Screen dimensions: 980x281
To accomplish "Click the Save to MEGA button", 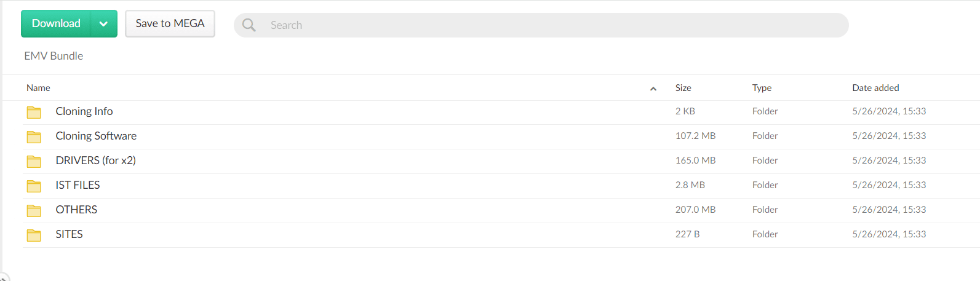I will point(170,23).
